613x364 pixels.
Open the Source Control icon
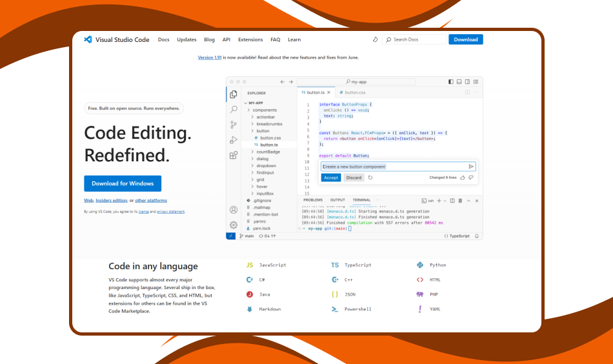pos(234,125)
